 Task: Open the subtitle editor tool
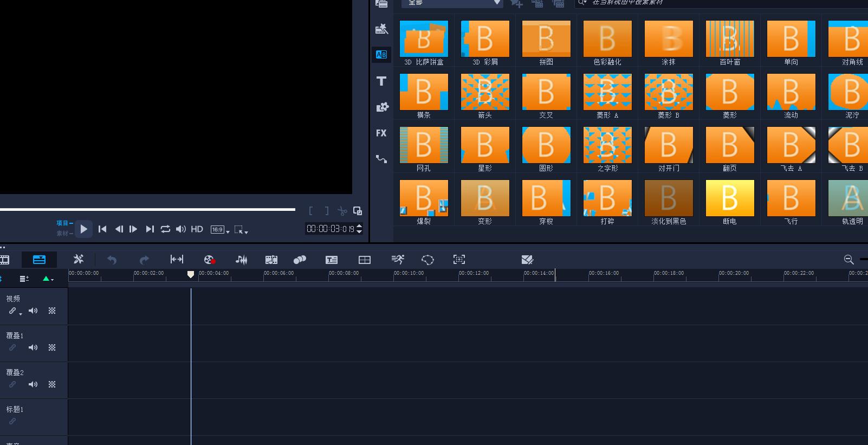pyautogui.click(x=332, y=260)
